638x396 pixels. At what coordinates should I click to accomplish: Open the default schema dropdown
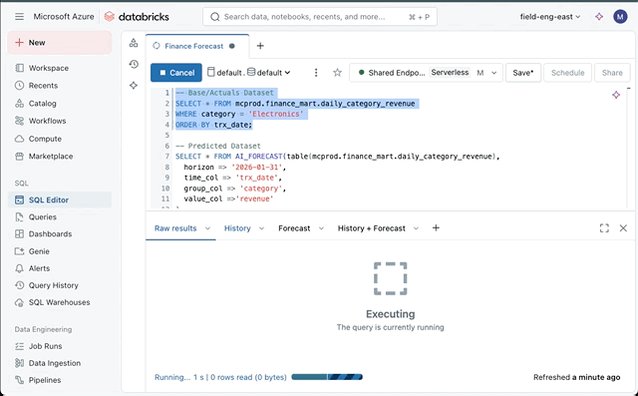(269, 72)
